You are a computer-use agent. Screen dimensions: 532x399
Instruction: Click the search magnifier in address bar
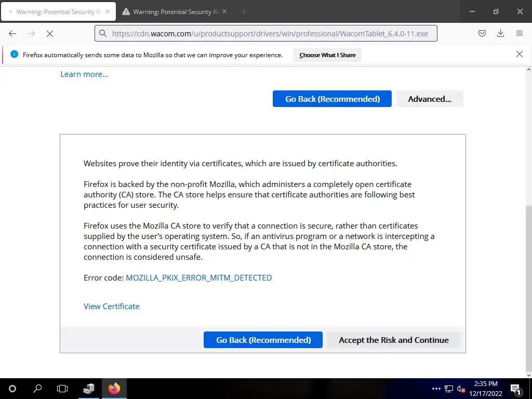pos(103,33)
